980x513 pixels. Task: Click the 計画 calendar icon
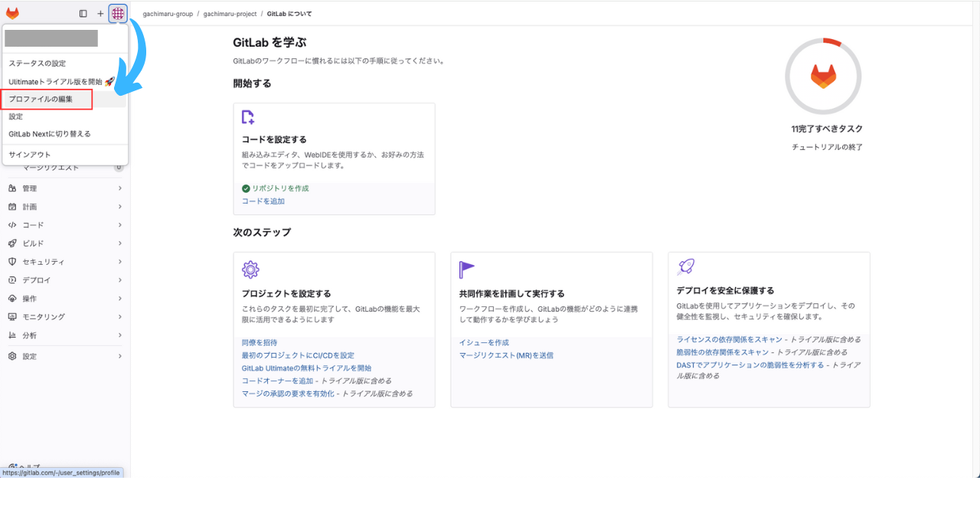[12, 207]
